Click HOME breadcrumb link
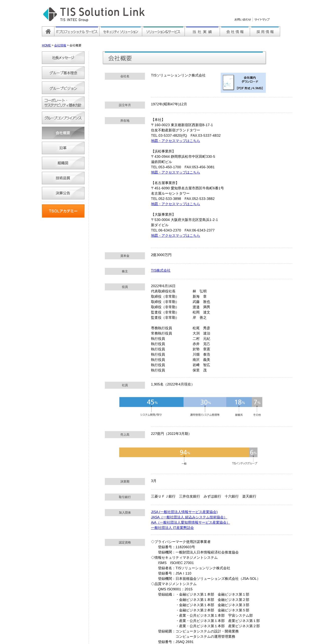Screen dimensions: 322x644 pos(46,45)
